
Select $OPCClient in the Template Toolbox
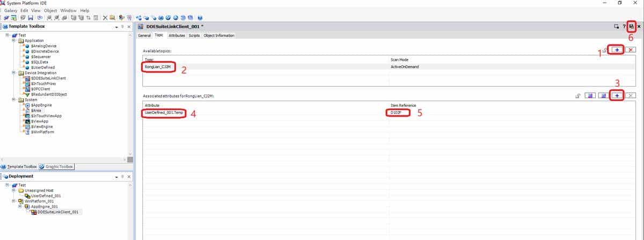coord(41,89)
